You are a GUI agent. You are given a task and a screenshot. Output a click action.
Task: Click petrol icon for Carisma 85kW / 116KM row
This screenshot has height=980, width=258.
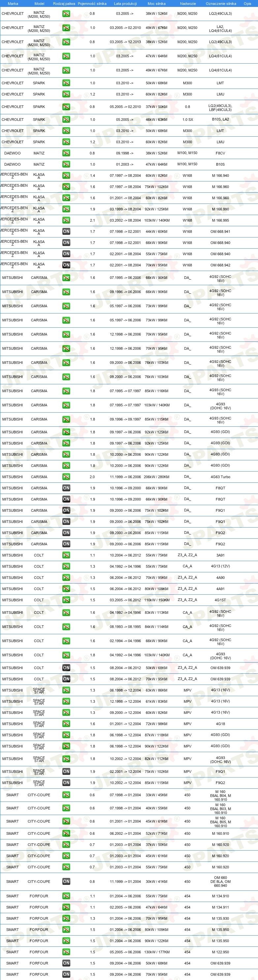click(x=66, y=391)
